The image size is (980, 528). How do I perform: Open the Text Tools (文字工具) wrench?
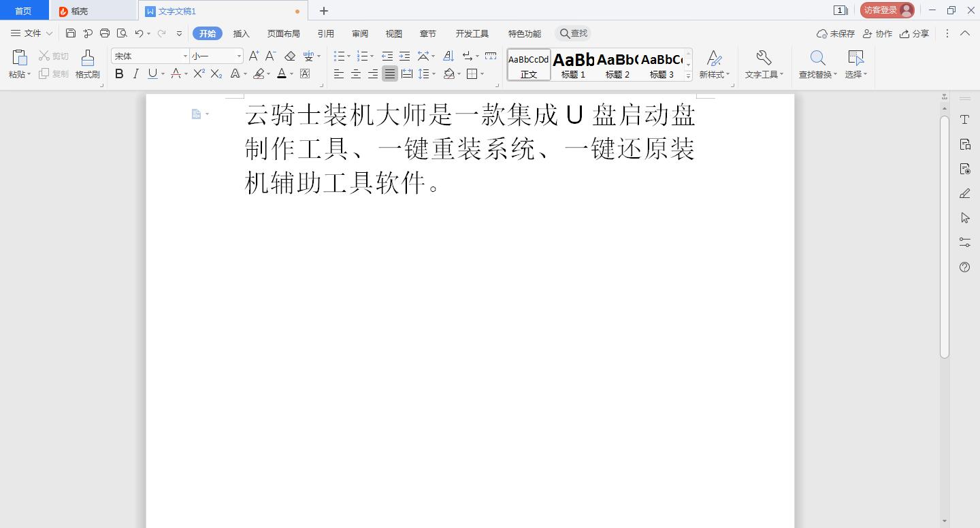[x=764, y=65]
